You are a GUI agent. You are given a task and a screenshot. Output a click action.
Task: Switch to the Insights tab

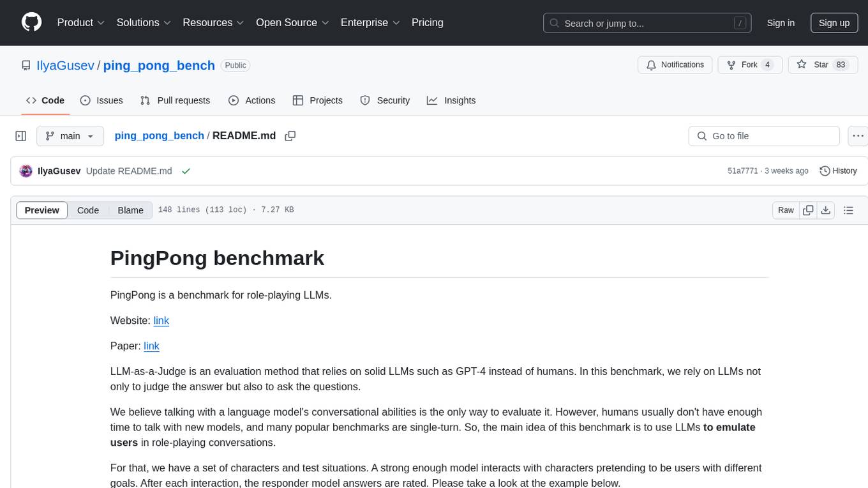[451, 100]
